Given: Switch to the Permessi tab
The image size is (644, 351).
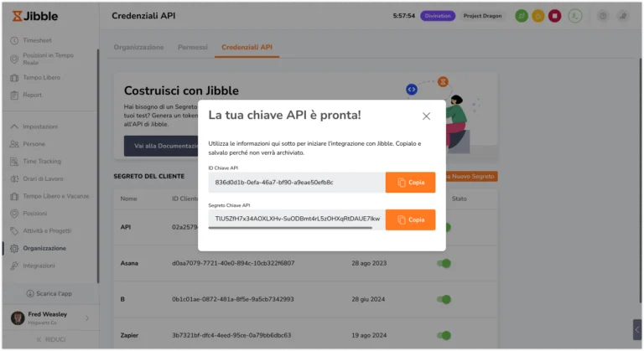Looking at the screenshot, I should 192,47.
